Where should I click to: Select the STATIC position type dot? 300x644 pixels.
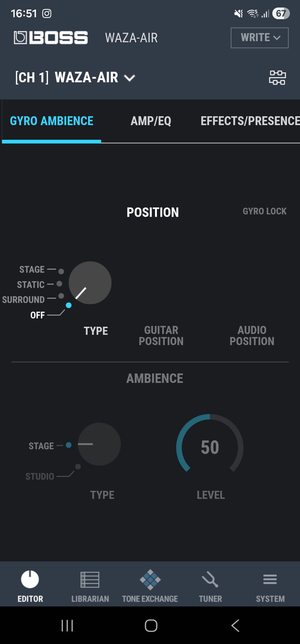coord(59,284)
